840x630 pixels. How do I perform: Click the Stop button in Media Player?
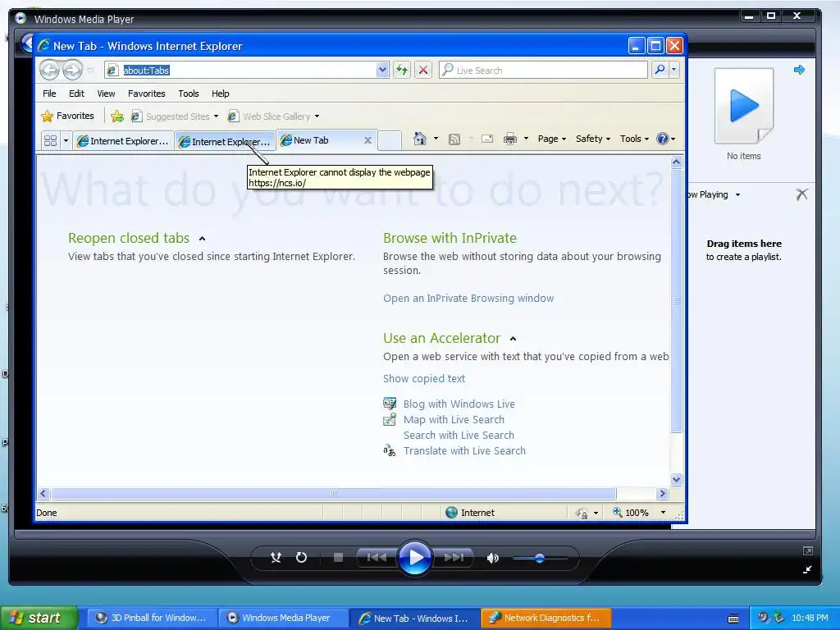[338, 558]
